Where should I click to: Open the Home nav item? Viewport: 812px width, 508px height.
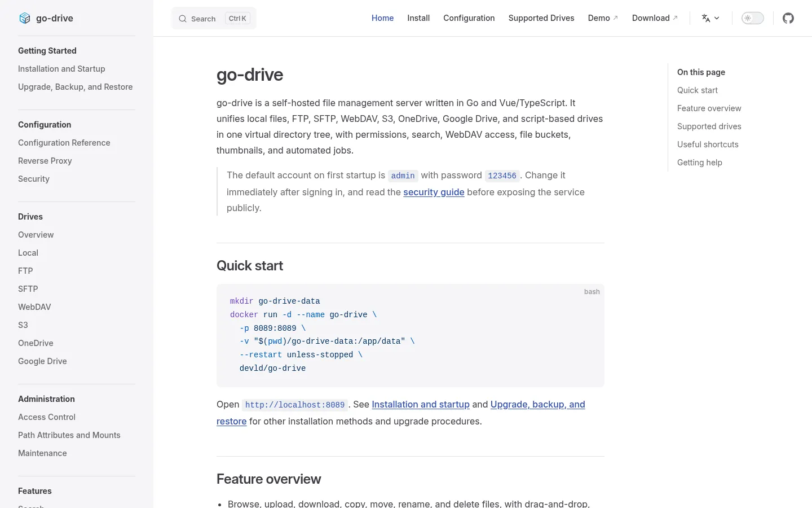click(x=382, y=18)
